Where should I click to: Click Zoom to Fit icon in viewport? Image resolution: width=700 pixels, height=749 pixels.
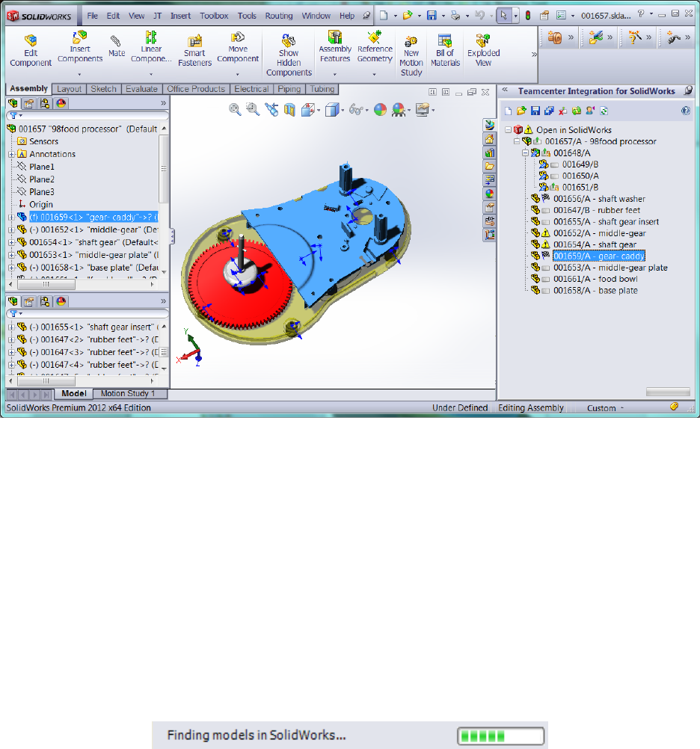coord(235,109)
